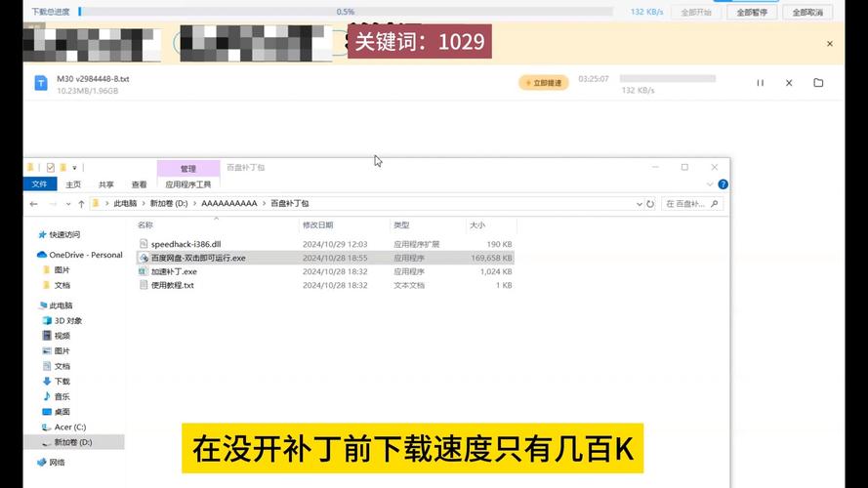The image size is (868, 488).
Task: Open the 应用程序工具 ribbon tab
Action: pyautogui.click(x=188, y=184)
